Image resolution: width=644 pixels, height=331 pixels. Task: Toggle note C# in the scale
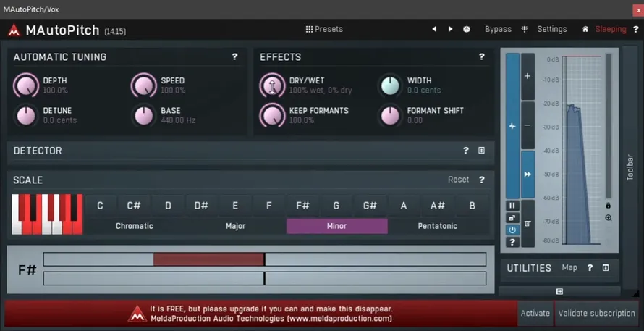pyautogui.click(x=134, y=206)
